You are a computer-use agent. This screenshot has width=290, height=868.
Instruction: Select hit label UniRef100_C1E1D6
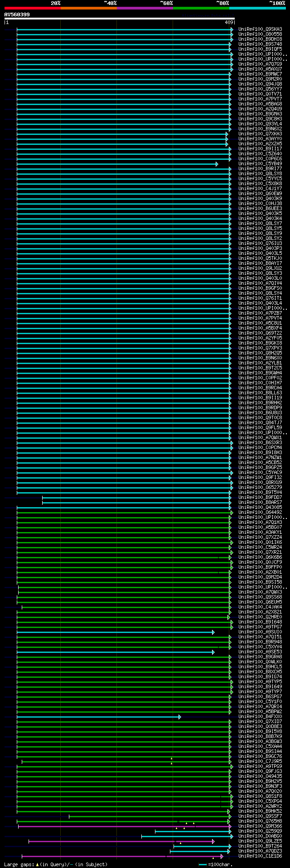pos(260,856)
